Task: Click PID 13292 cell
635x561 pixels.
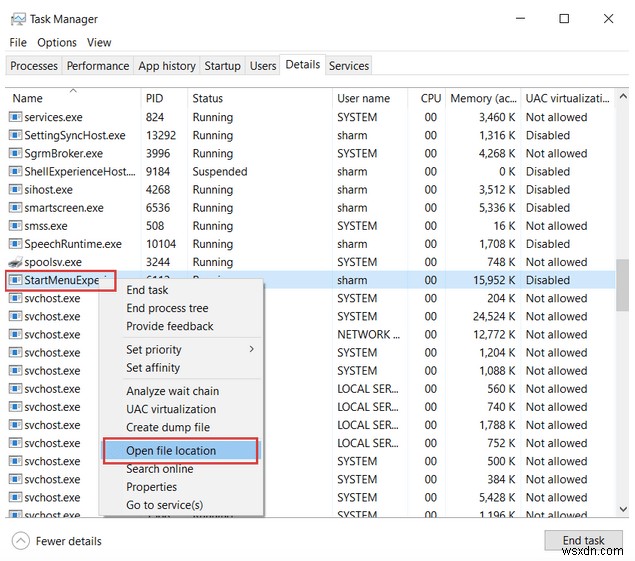Action: pos(161,135)
